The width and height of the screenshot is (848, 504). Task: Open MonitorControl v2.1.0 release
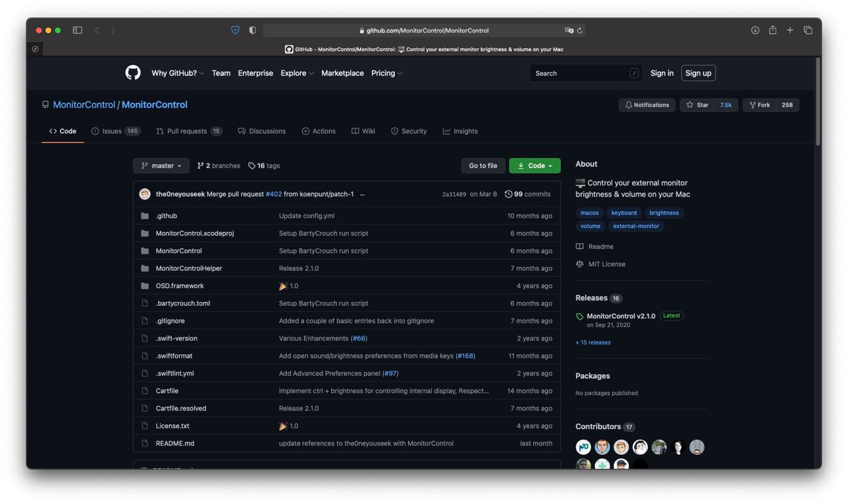[x=621, y=316]
